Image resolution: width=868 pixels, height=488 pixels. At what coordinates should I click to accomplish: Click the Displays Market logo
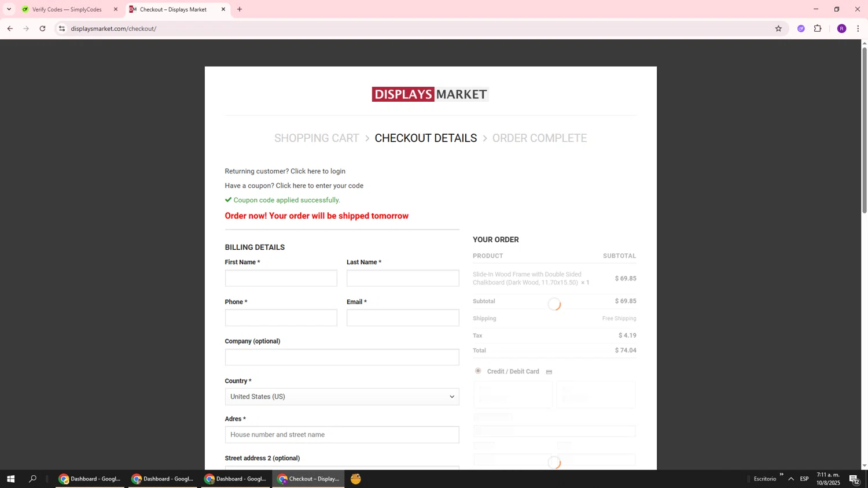(x=430, y=94)
